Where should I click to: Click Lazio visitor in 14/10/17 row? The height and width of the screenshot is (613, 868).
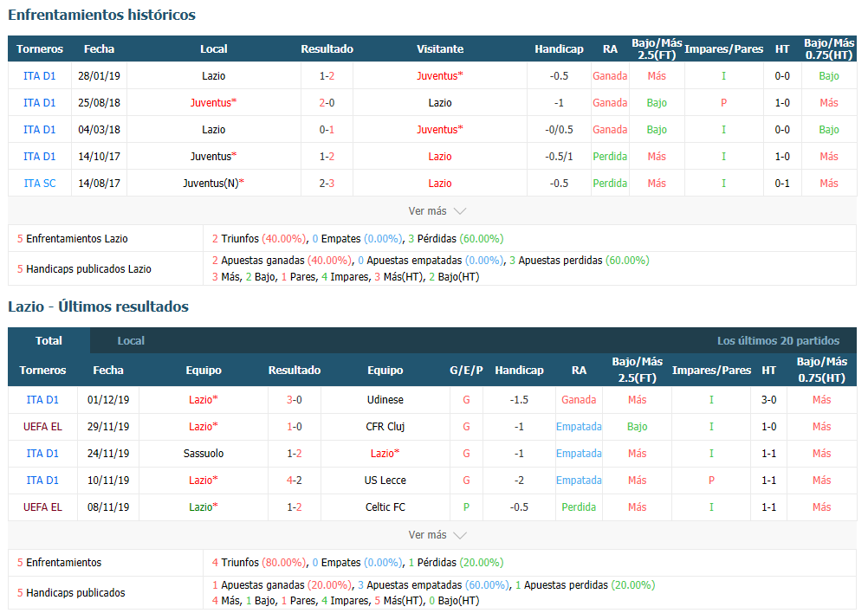pos(439,157)
